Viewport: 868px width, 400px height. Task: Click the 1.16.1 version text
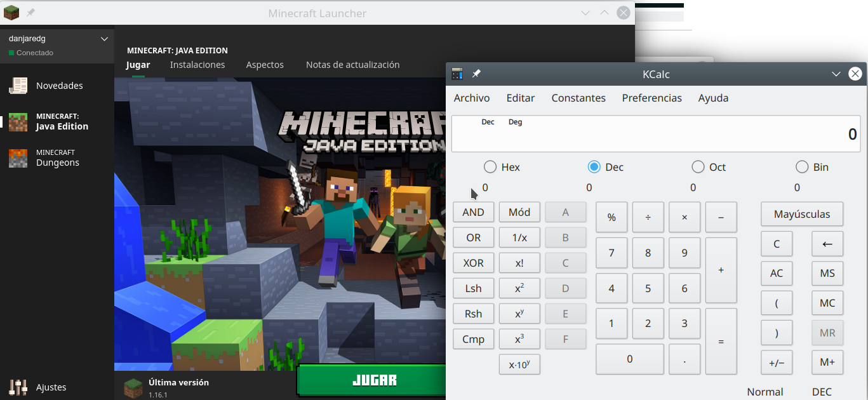point(157,395)
